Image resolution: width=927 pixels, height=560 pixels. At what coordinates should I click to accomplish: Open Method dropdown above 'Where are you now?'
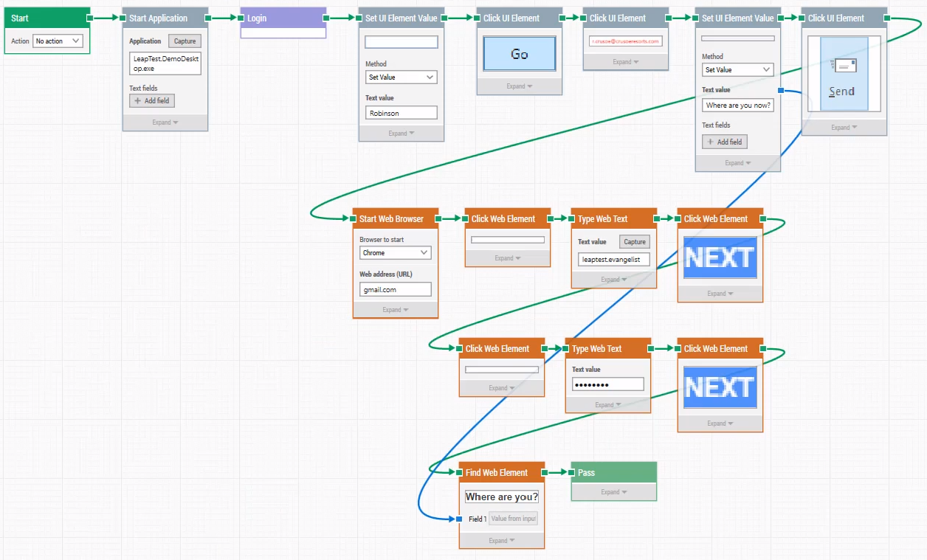click(x=738, y=69)
